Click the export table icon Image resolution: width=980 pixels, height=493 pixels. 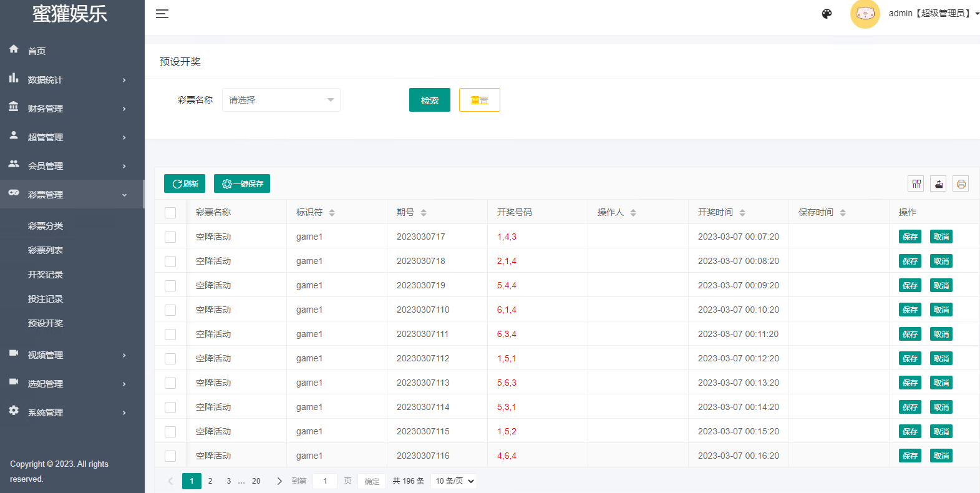938,184
